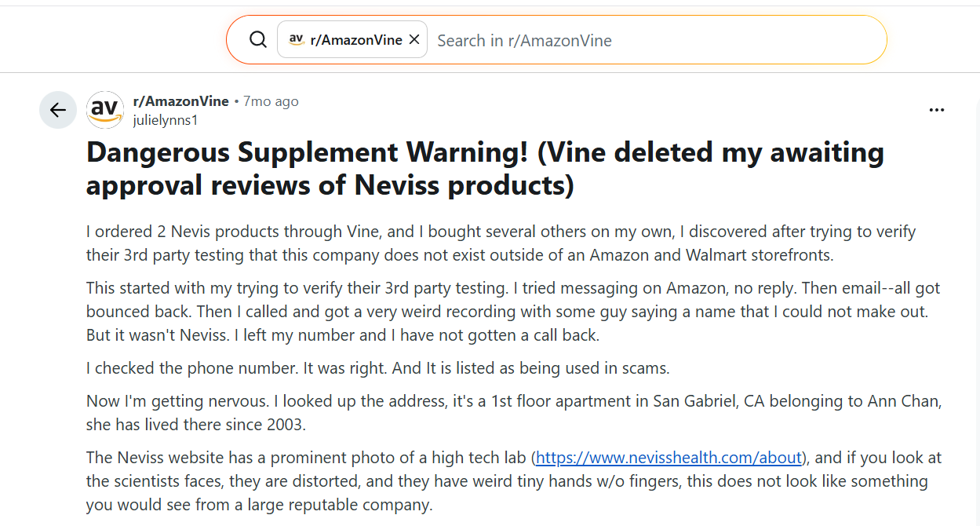The height and width of the screenshot is (526, 980).
Task: Click the sentence "I checked the phone number"
Action: (x=377, y=368)
